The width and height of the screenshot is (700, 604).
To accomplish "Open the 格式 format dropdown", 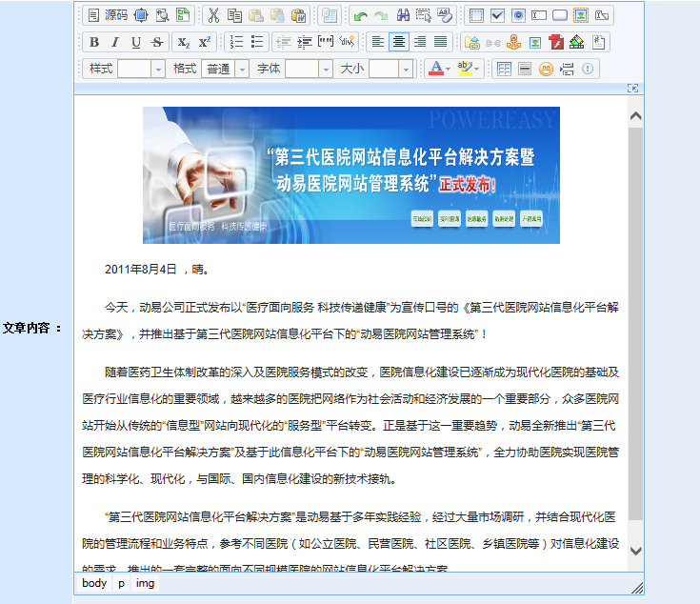I will [242, 69].
